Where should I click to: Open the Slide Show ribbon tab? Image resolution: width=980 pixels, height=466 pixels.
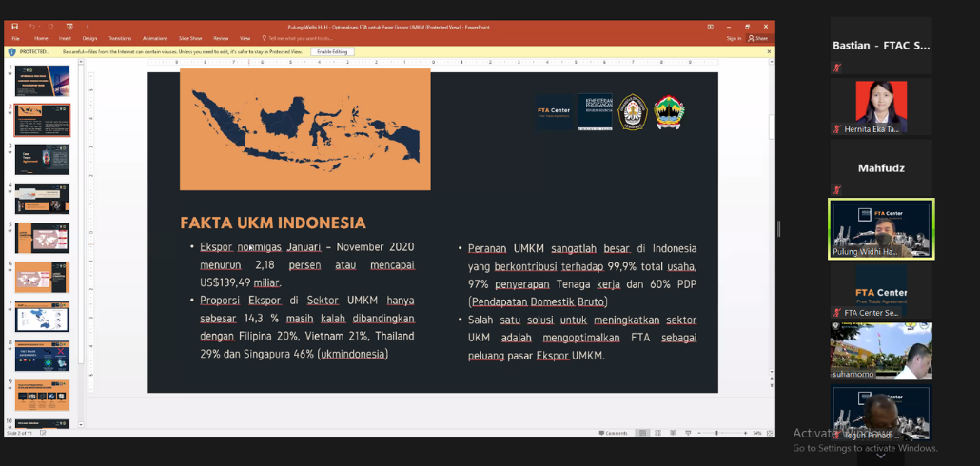pos(189,38)
